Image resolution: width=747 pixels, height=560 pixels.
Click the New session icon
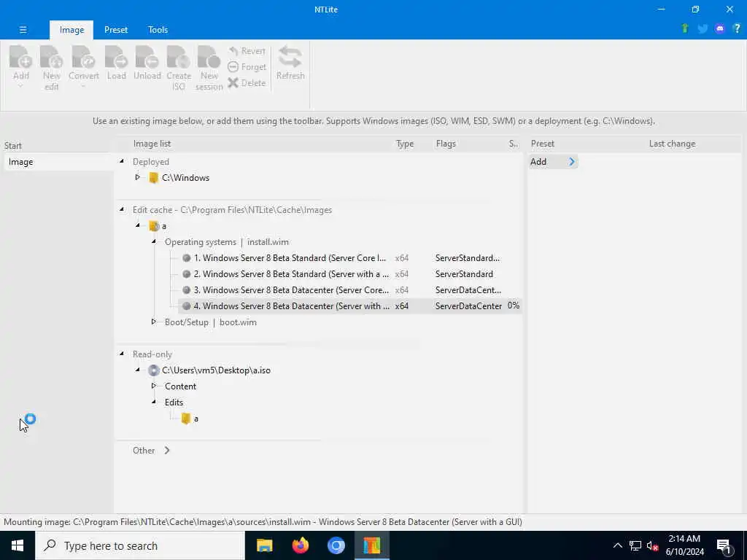[x=209, y=57]
